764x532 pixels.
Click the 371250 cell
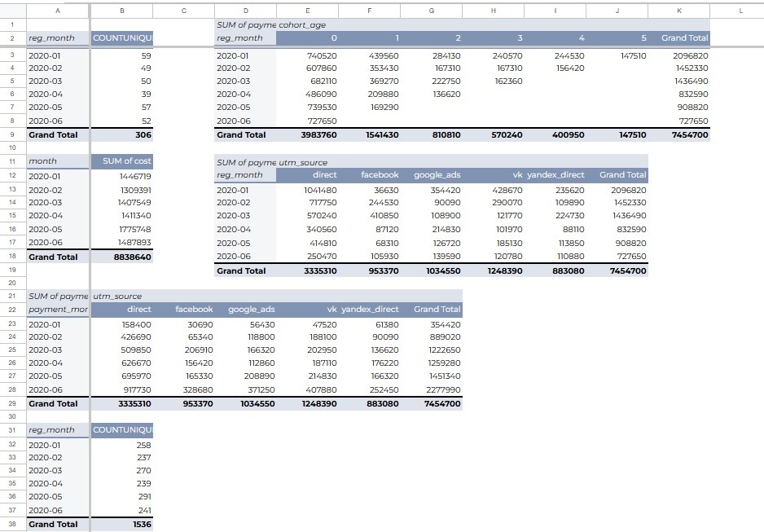click(x=246, y=389)
